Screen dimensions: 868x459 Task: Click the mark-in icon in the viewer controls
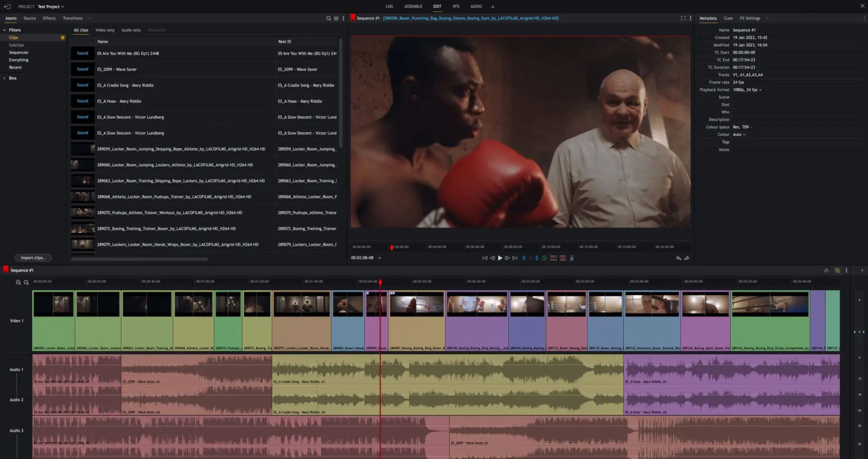(x=524, y=258)
